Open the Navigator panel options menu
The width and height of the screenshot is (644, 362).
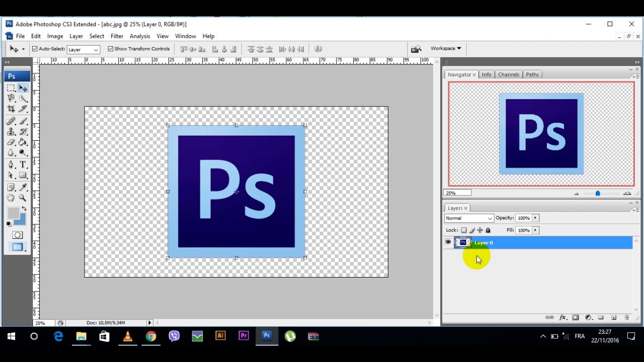click(637, 76)
